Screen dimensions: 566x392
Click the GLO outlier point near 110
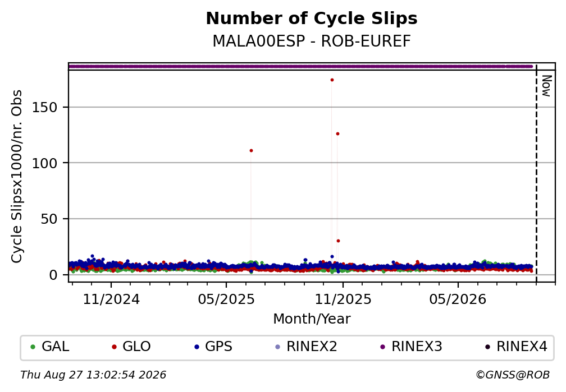[x=251, y=151]
